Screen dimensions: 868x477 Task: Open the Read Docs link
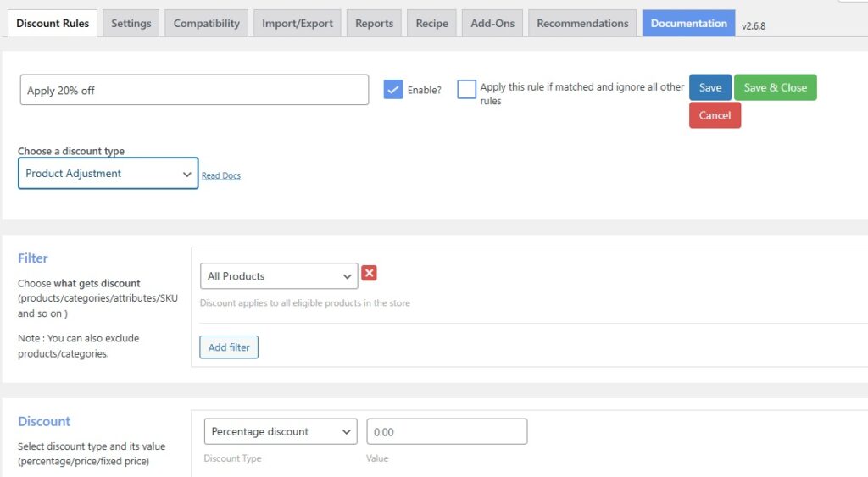point(220,176)
